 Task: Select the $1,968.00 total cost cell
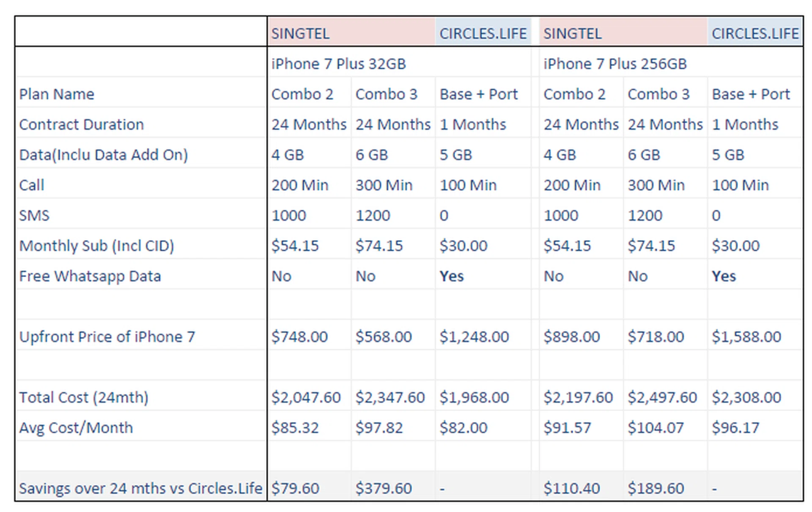tap(474, 397)
